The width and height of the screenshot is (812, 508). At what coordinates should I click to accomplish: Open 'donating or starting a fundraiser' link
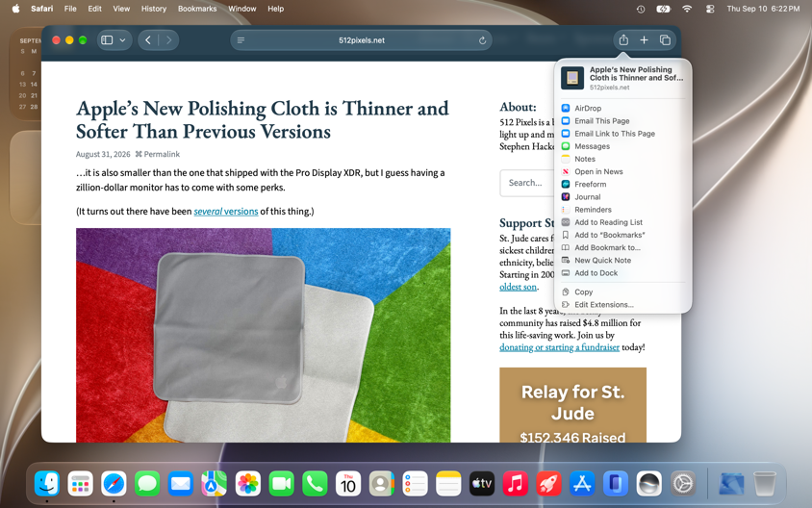click(559, 347)
